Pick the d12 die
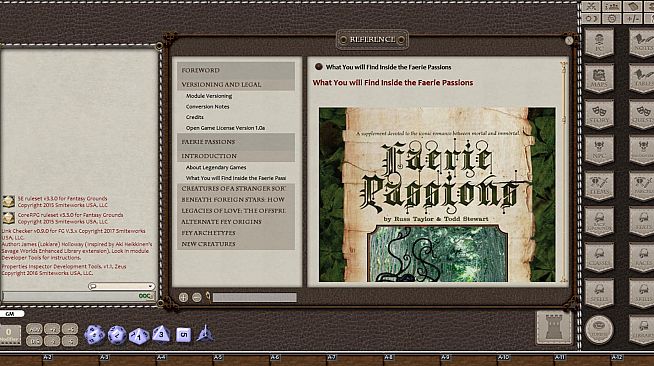The image size is (654, 366). (117, 335)
